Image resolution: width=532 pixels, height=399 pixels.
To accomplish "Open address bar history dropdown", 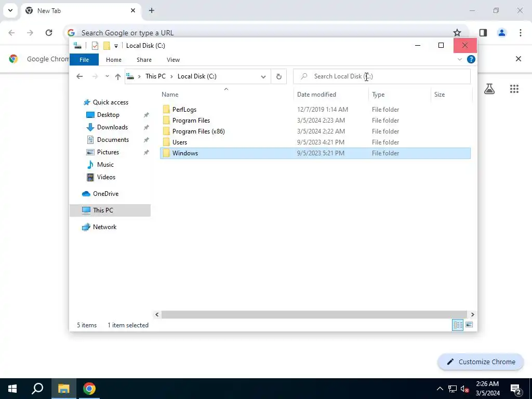I will tap(263, 77).
